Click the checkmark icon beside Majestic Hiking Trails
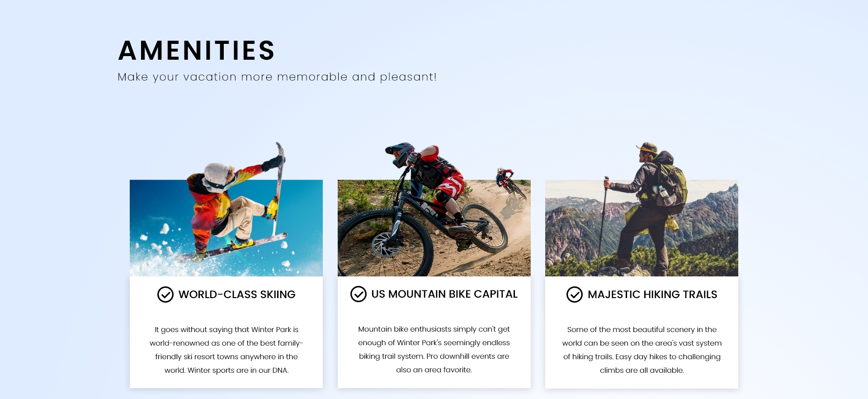The width and height of the screenshot is (868, 399). (575, 294)
